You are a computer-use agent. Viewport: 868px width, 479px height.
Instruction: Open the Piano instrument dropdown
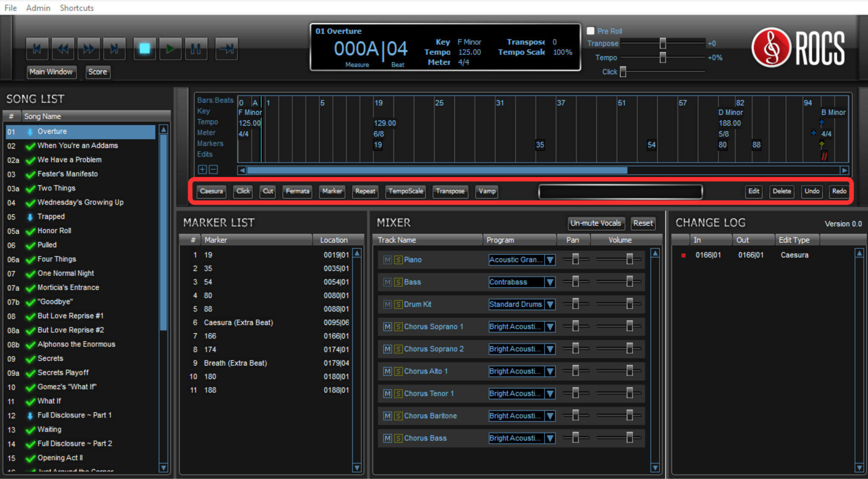point(550,260)
